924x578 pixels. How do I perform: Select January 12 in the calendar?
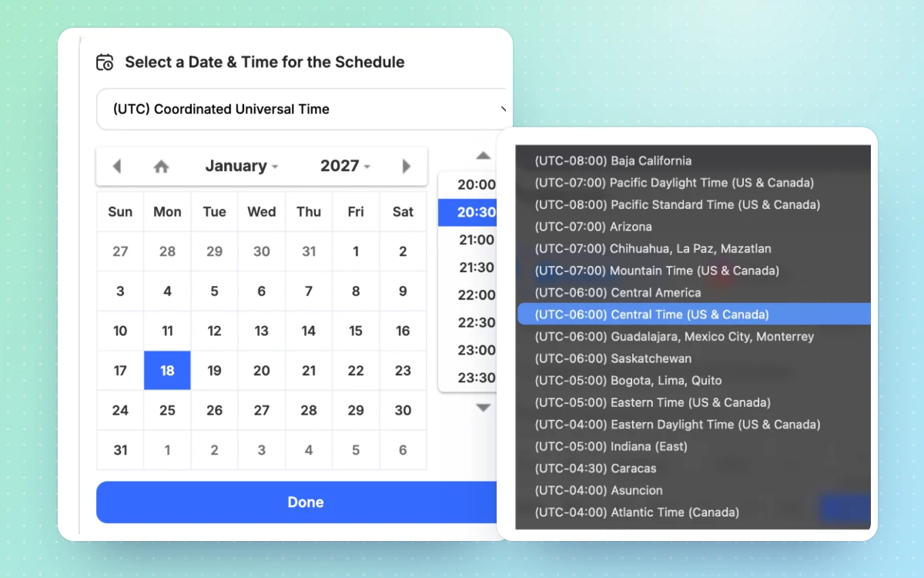click(x=215, y=331)
